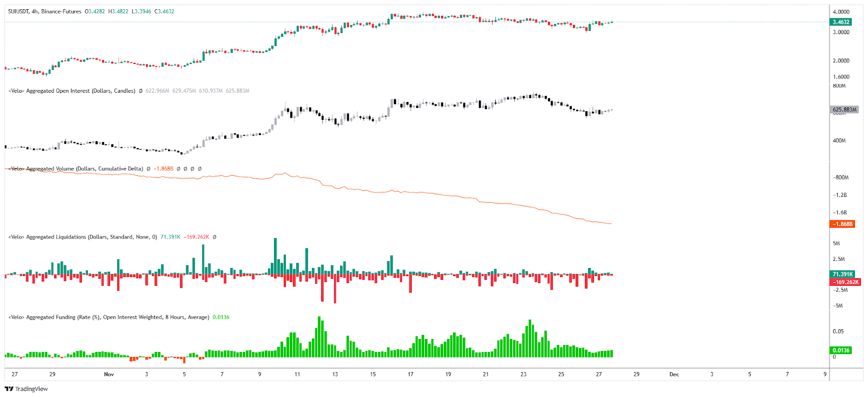
Task: Click the orange -1.868B axis label
Action: coord(843,224)
